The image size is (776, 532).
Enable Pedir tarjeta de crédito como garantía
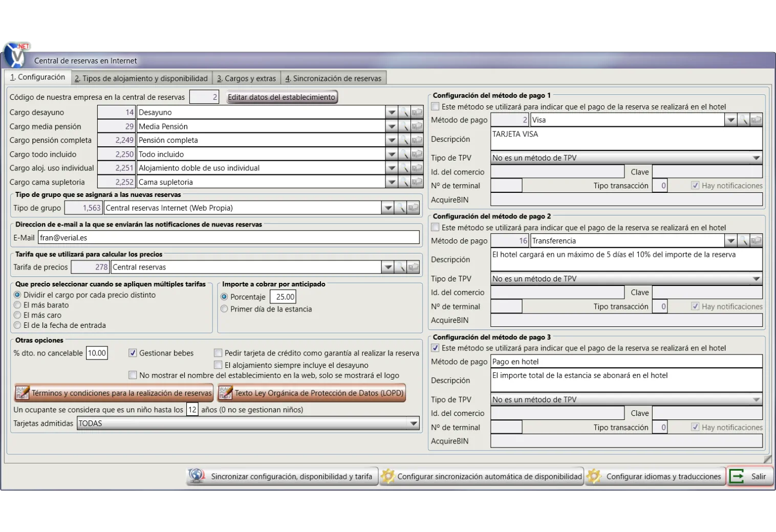218,353
